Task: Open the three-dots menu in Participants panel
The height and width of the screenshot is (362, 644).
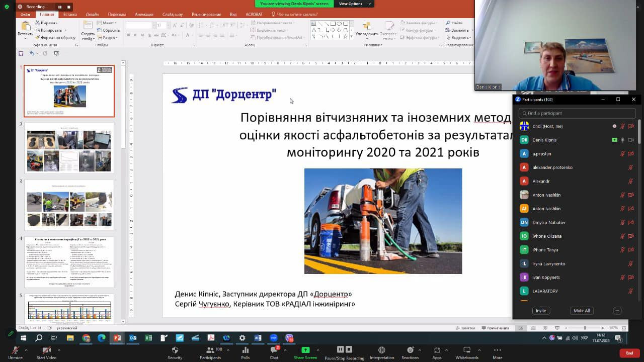Action: (x=617, y=311)
